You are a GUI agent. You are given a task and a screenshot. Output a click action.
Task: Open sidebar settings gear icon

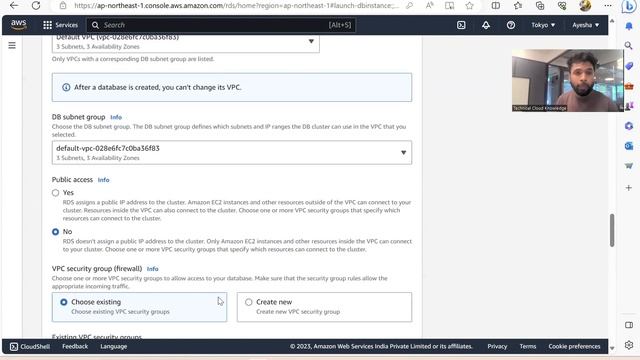(x=629, y=345)
